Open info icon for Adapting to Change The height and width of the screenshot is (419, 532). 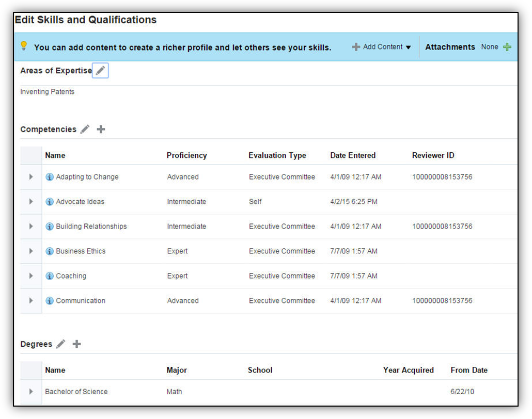click(50, 177)
